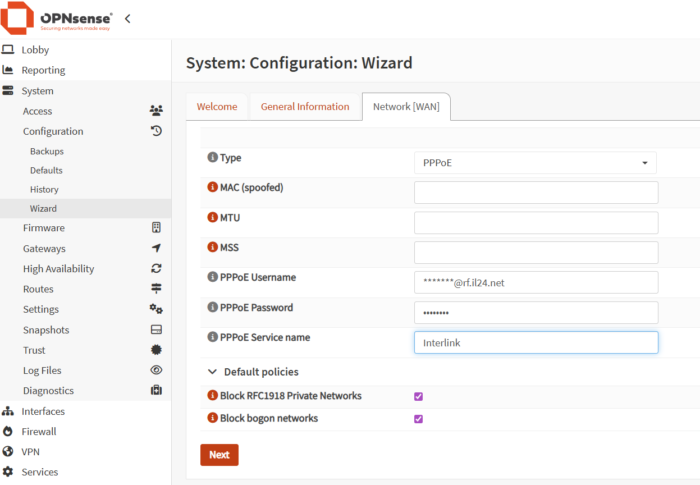700x485 pixels.
Task: Click the OPNsense logo
Action: click(x=57, y=18)
